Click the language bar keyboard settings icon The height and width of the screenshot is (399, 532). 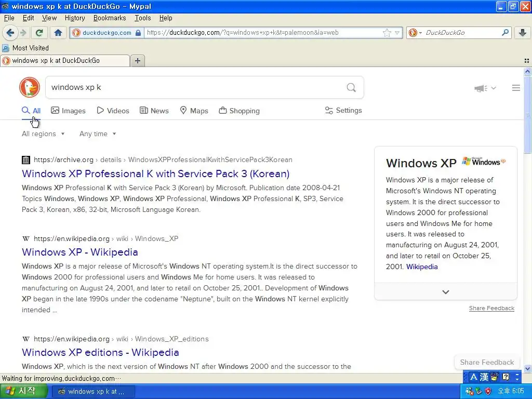[495, 377]
